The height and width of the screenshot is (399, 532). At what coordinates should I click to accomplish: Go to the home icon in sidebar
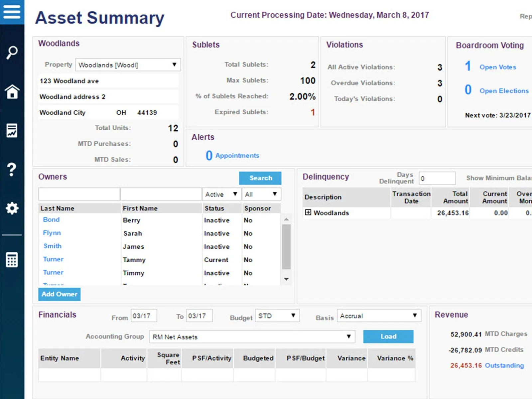click(12, 91)
